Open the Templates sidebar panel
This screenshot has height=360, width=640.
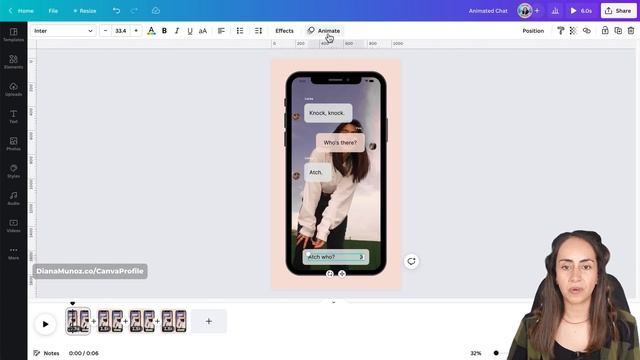(13, 35)
